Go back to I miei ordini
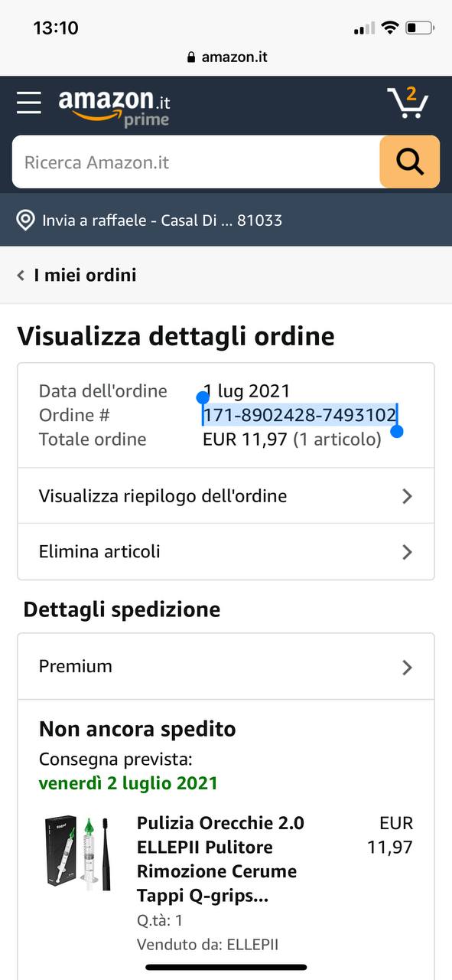 click(85, 276)
